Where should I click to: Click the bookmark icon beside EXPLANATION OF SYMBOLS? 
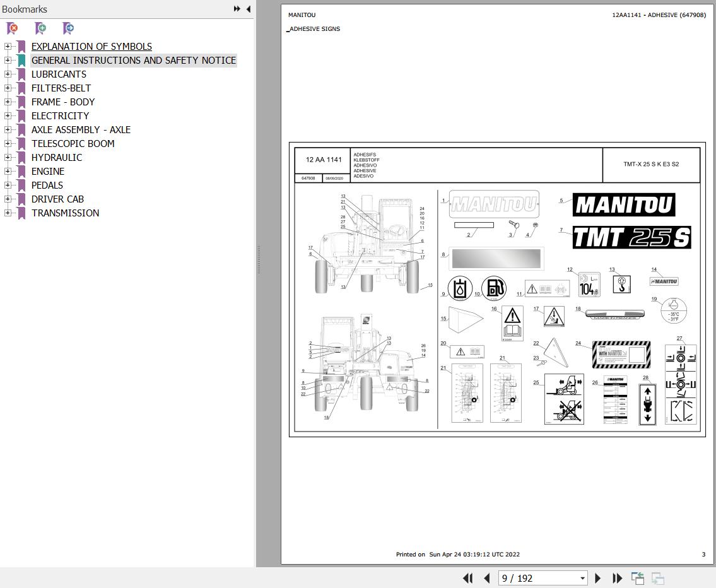[x=21, y=47]
